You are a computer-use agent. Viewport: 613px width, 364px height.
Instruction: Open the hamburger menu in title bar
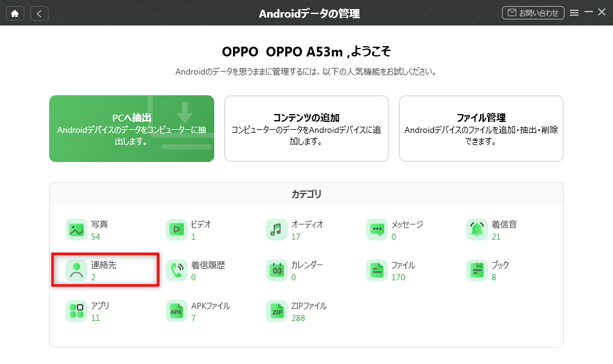point(574,13)
